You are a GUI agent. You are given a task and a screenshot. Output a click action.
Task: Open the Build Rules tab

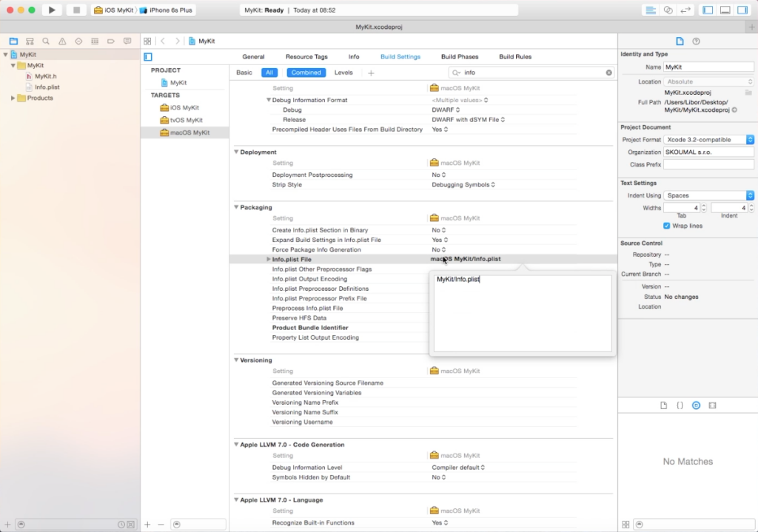click(515, 57)
